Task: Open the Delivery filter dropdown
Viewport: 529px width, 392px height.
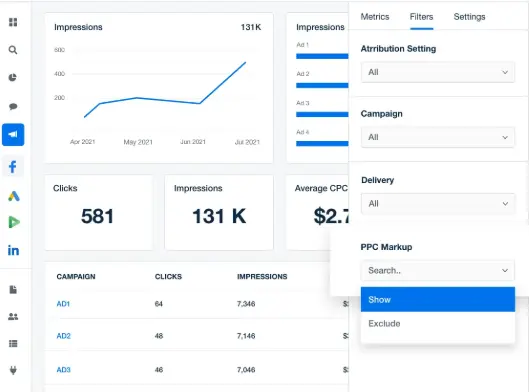Action: 438,204
